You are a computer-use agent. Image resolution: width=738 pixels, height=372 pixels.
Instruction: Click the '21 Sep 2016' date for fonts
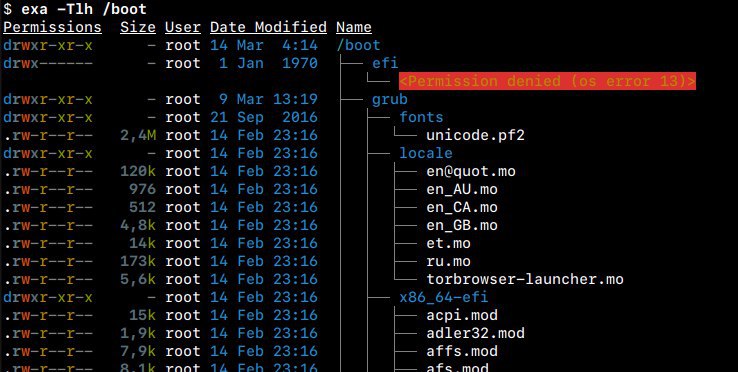click(x=264, y=117)
